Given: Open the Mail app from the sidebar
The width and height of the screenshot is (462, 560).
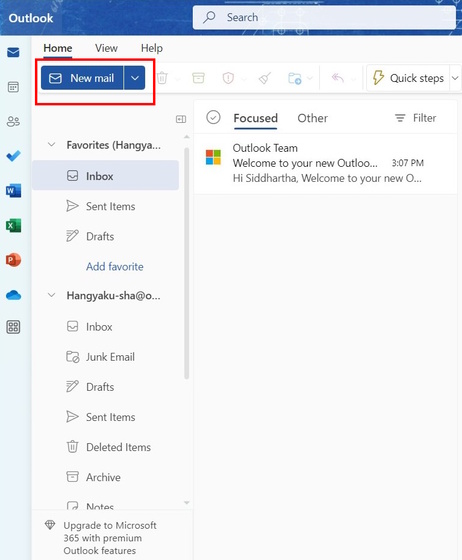Looking at the screenshot, I should (13, 52).
